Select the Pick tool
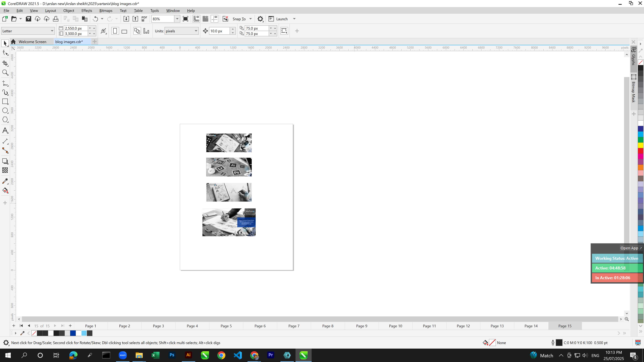The height and width of the screenshot is (362, 644). pos(5,43)
